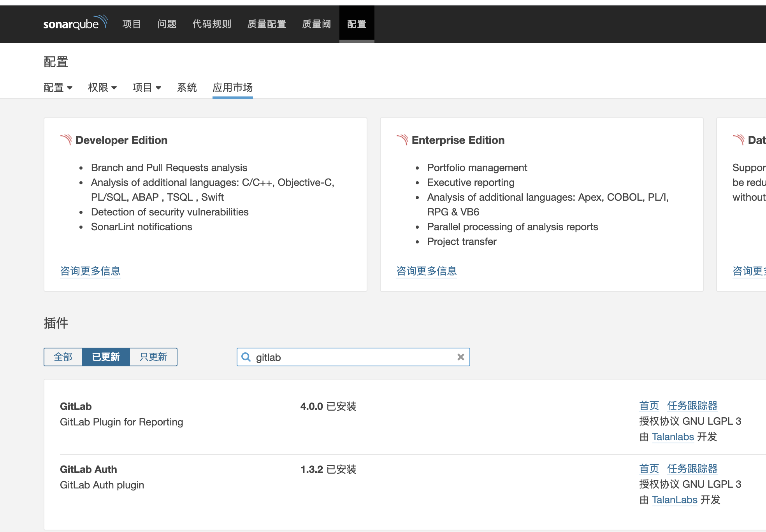Clear the gitlab search text
Image resolution: width=766 pixels, height=532 pixels.
[460, 357]
